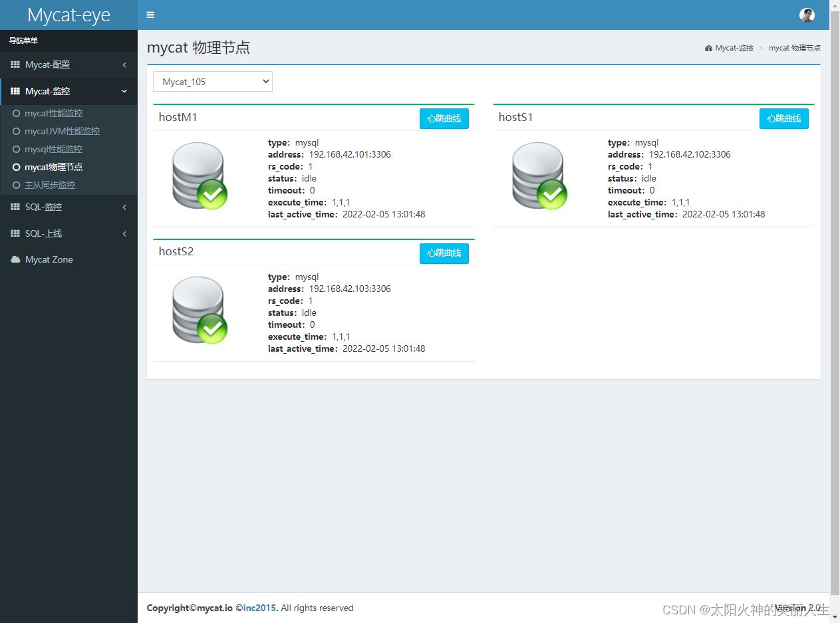Click the hostS1 panel title
Screen dimensions: 840x623
click(516, 118)
